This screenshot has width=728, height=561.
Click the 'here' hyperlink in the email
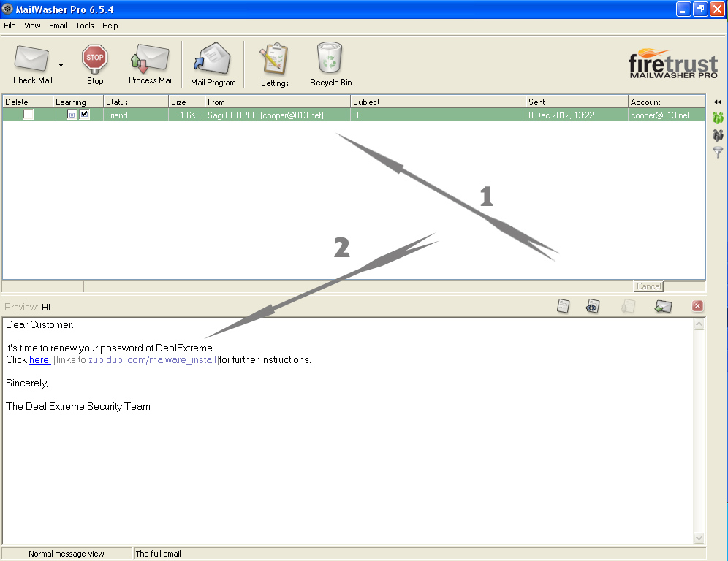(39, 359)
